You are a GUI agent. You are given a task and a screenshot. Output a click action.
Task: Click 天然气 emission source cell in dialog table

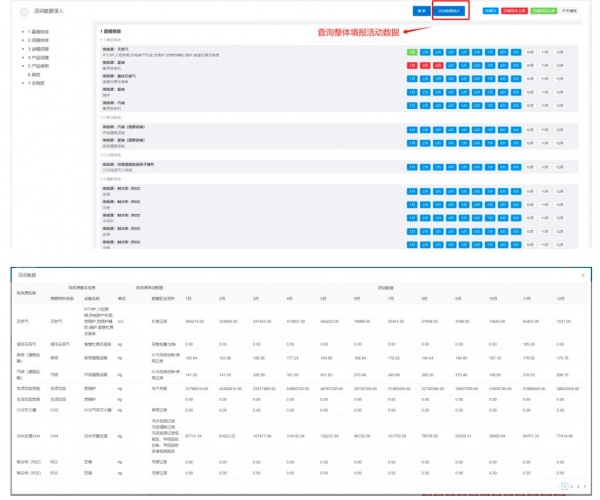[23, 321]
